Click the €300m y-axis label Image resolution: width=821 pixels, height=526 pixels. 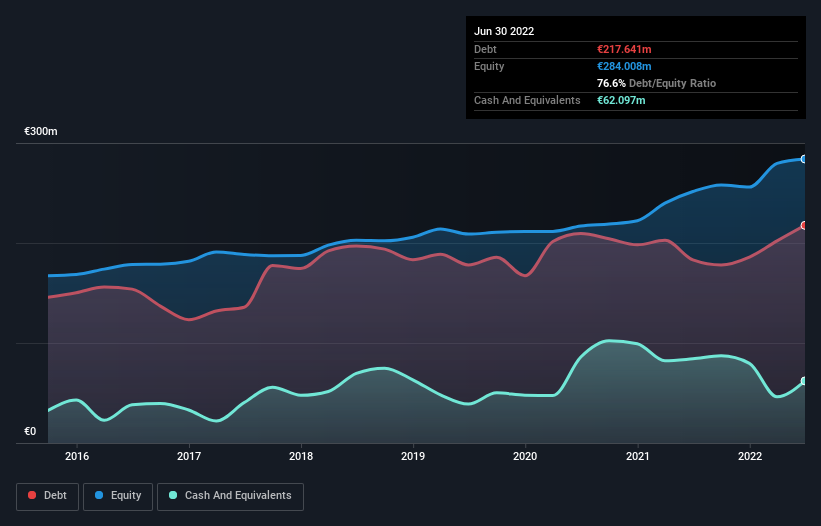pyautogui.click(x=41, y=131)
